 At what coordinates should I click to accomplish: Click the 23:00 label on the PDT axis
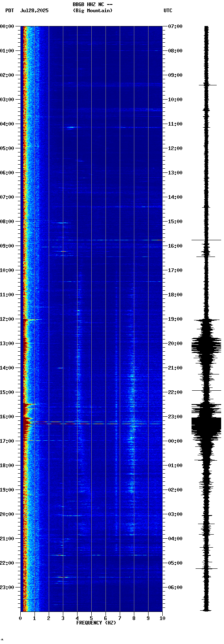7,587
